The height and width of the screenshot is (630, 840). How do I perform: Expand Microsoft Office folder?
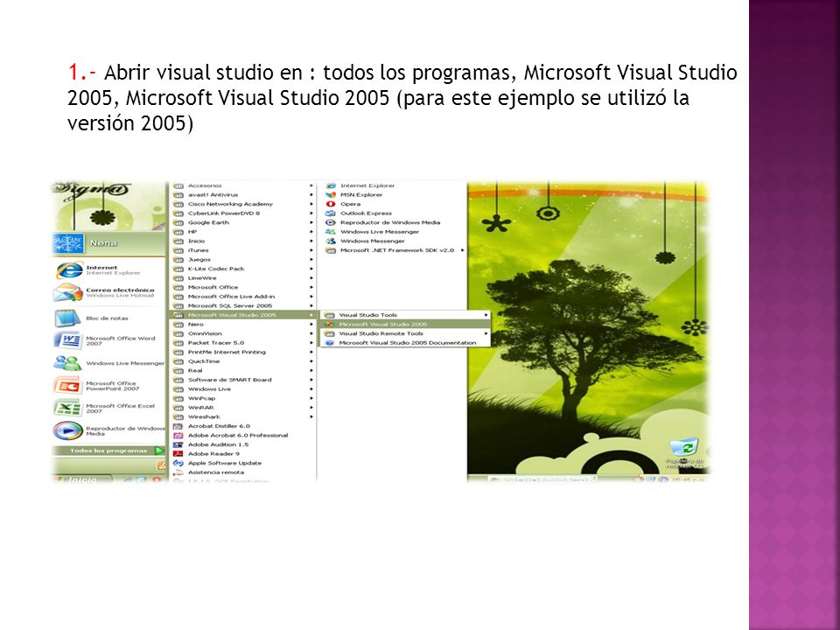[x=242, y=287]
